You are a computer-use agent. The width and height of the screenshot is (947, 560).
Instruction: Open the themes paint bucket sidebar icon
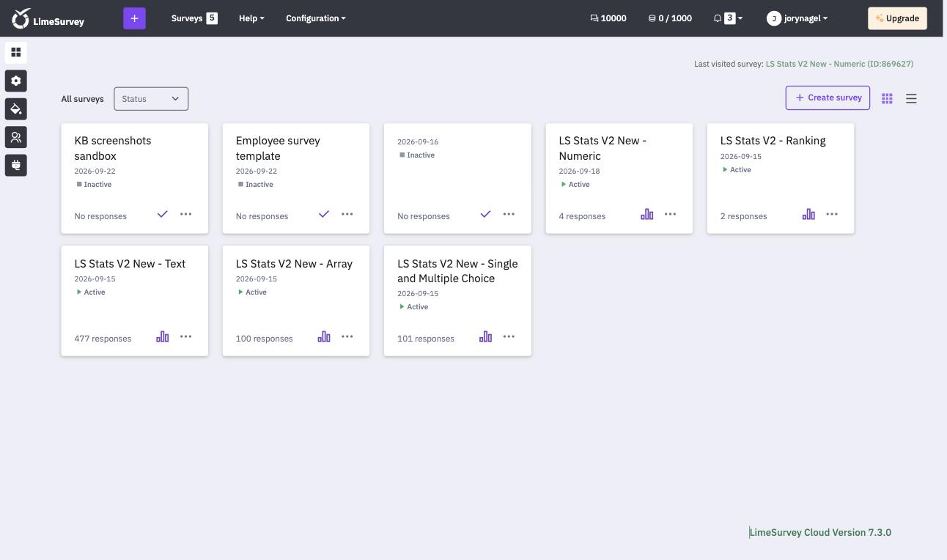[16, 109]
